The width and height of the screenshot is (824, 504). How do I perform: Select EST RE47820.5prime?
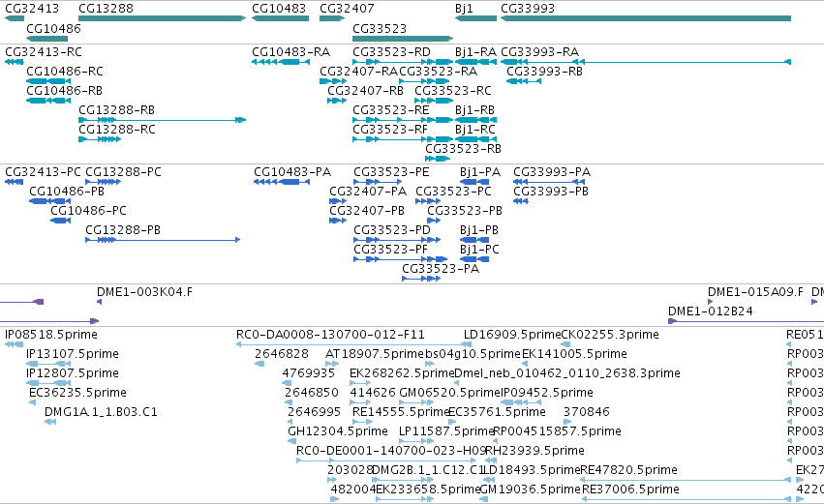click(x=628, y=471)
